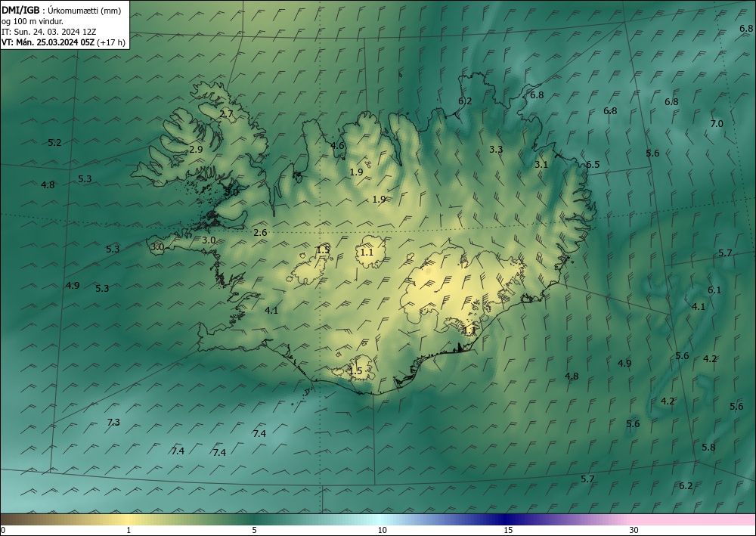Click the 'DMI/IGB : Úrkomumætti (mm)' title text
756x536 pixels.
[x=61, y=10]
